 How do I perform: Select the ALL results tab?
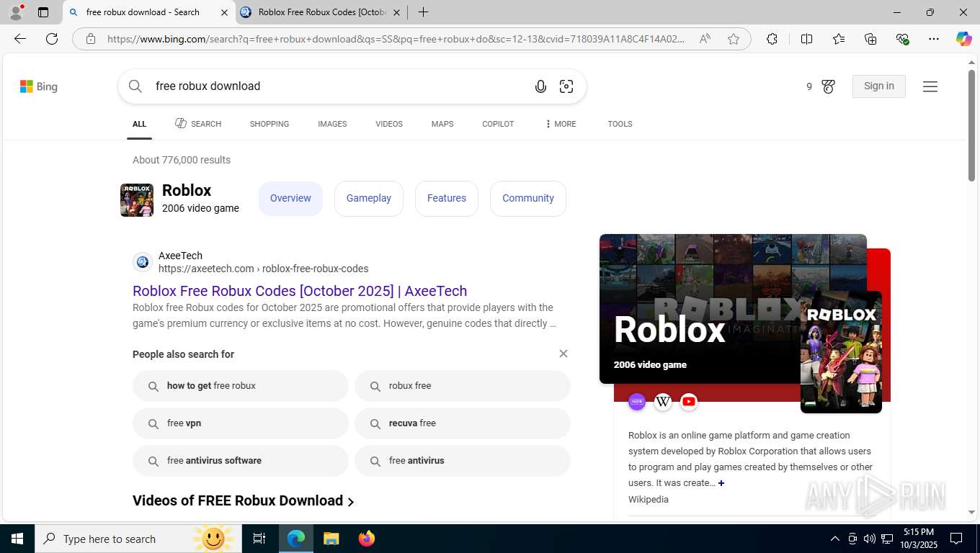tap(139, 124)
